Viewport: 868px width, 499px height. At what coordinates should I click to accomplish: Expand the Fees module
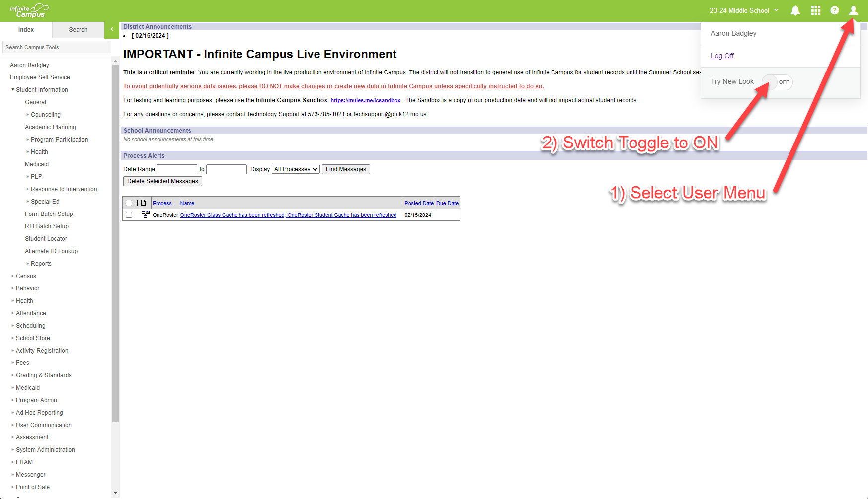pyautogui.click(x=13, y=363)
